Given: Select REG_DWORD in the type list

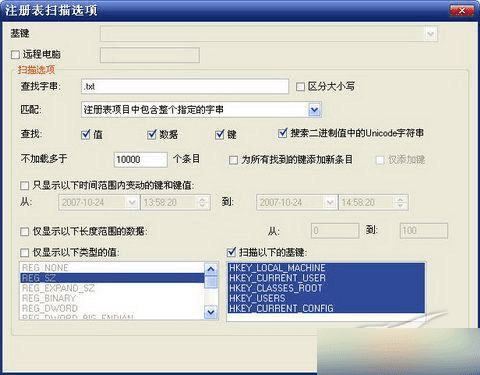Looking at the screenshot, I should (112, 308).
